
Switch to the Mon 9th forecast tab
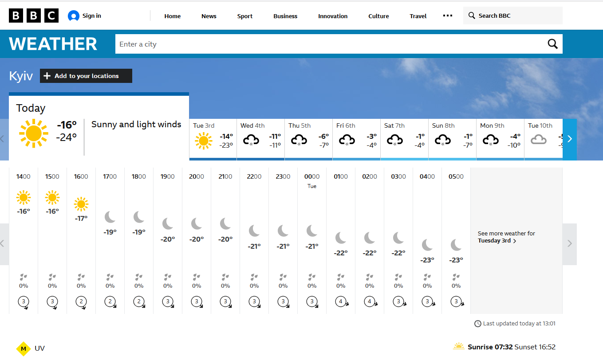(501, 140)
